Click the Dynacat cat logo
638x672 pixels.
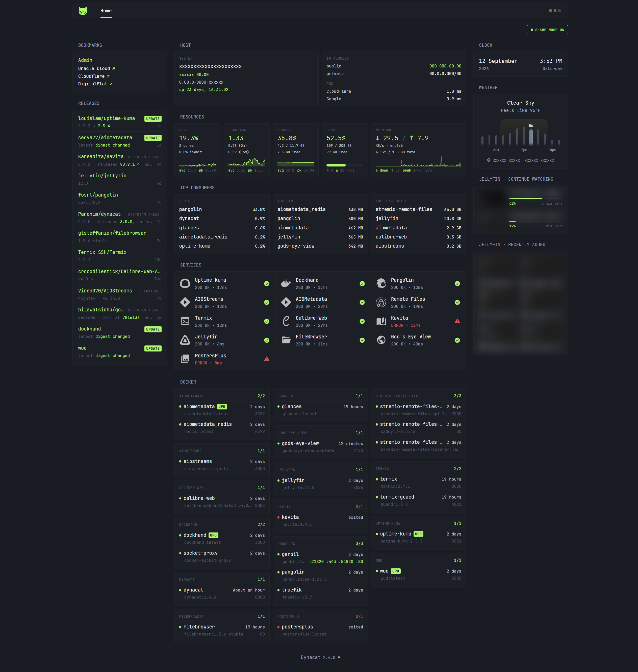[x=83, y=11]
